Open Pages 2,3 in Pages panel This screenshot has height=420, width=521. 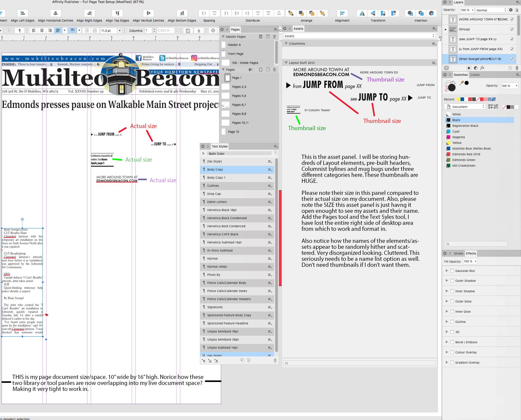click(239, 87)
